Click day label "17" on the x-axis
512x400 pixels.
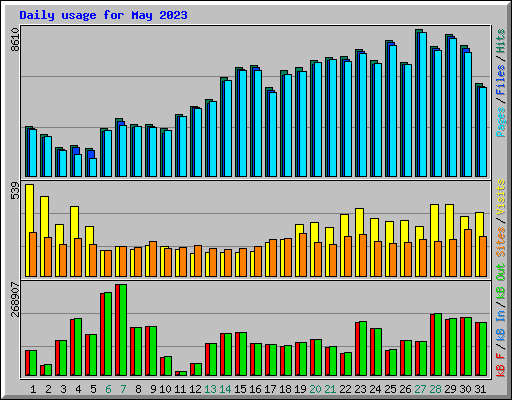point(270,389)
